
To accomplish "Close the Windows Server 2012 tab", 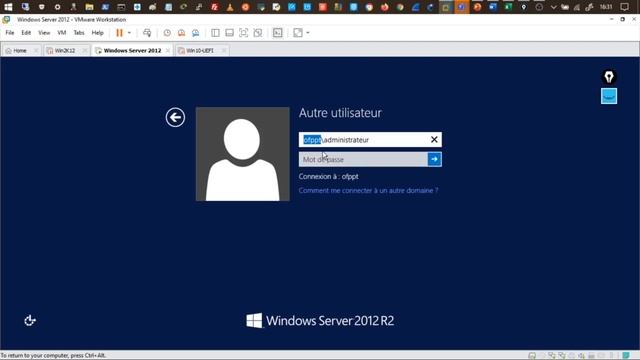I will 168,51.
